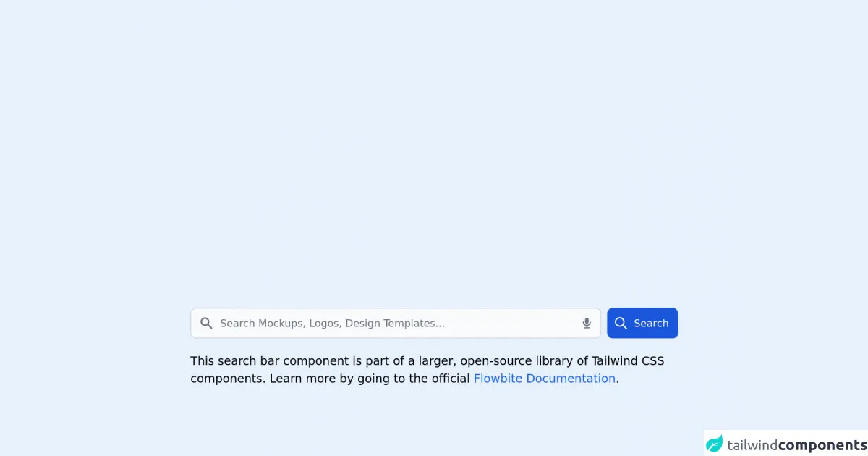Click the word "Flowbite" in the link
The width and height of the screenshot is (868, 456).
498,379
